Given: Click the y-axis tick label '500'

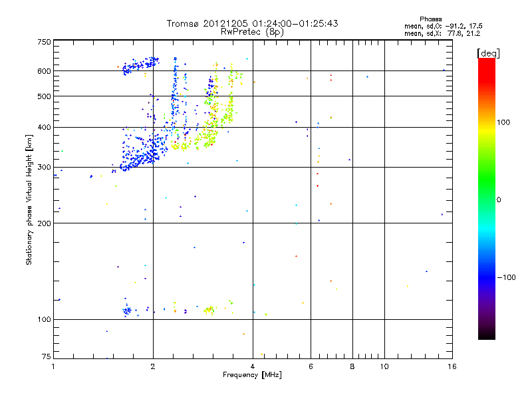Looking at the screenshot, I should point(44,96).
